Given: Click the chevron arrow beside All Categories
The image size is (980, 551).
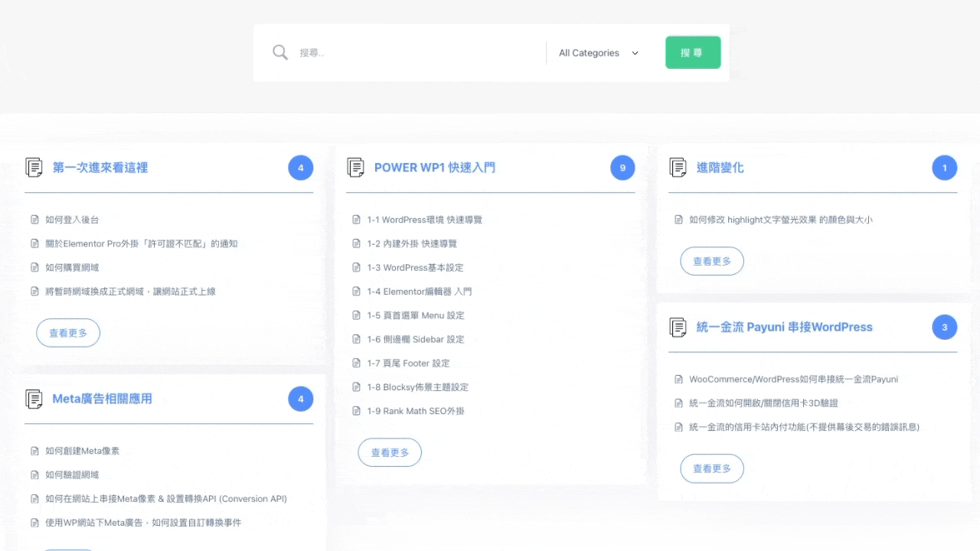Looking at the screenshot, I should click(635, 53).
